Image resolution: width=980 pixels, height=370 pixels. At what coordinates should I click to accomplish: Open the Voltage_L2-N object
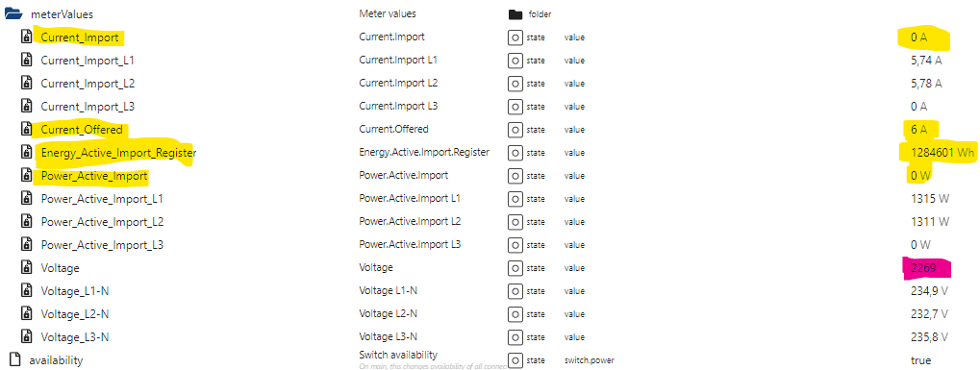click(75, 313)
